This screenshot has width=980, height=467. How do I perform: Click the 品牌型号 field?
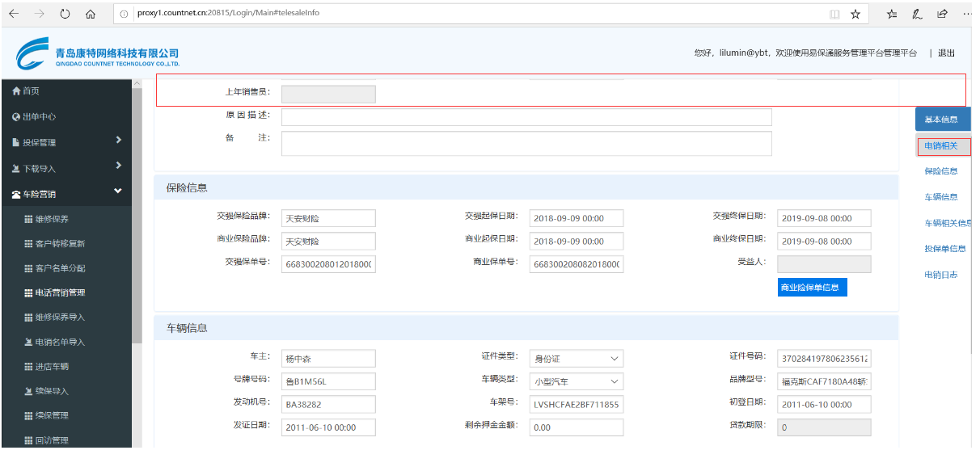pos(825,381)
